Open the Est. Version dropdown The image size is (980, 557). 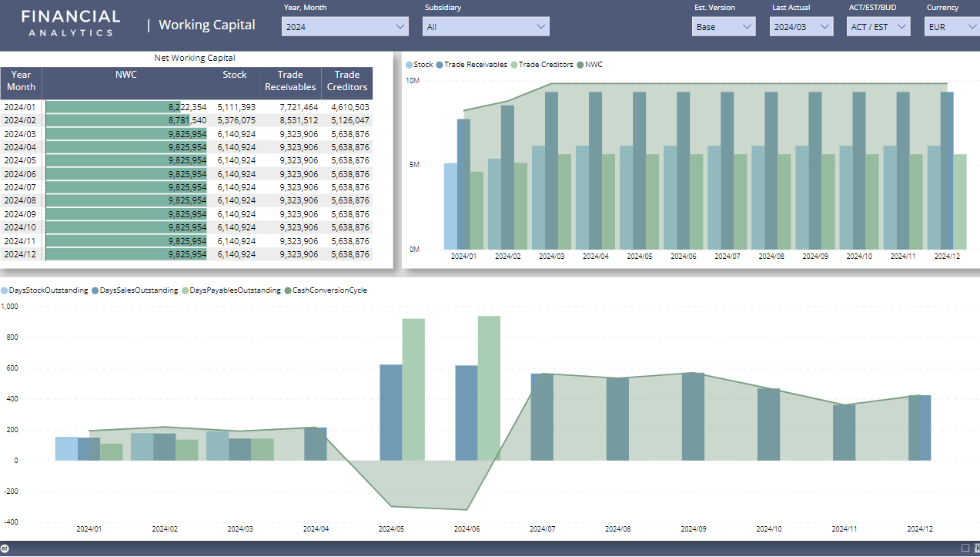point(724,27)
